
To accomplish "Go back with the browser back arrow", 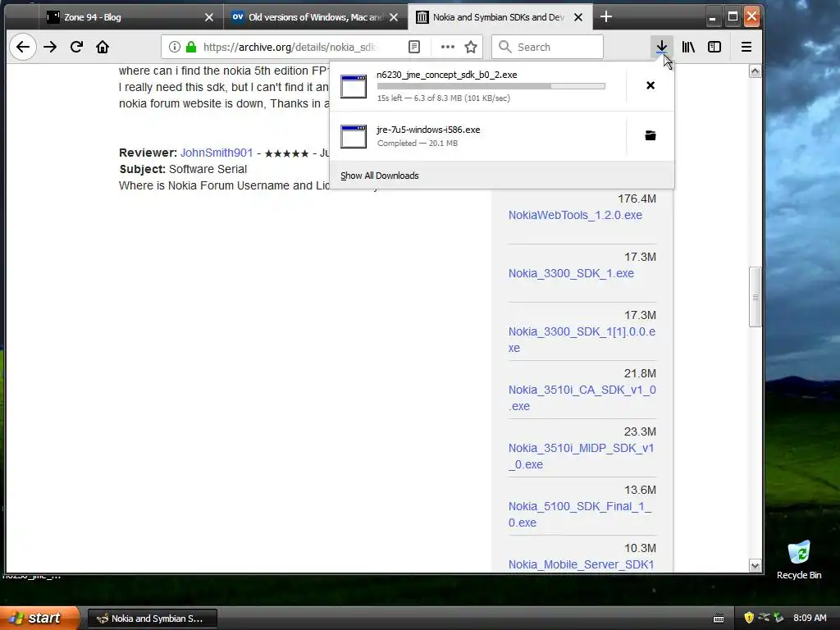I will [22, 47].
